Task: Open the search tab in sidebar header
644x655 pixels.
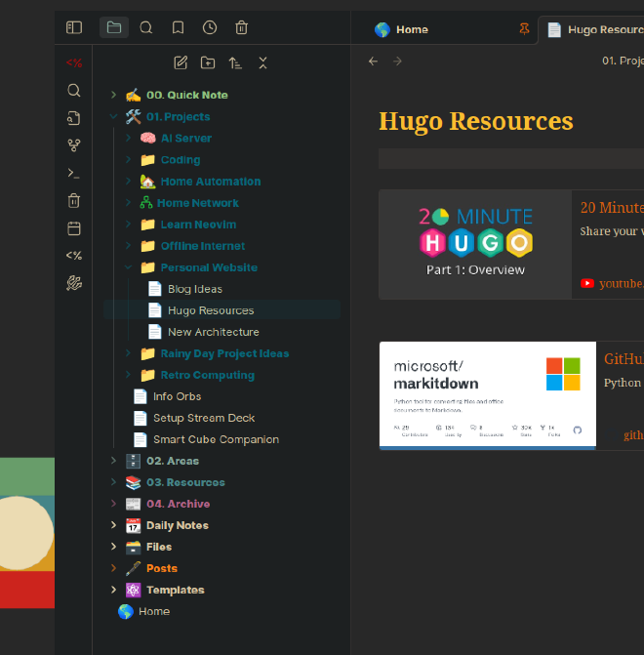Action: click(145, 28)
